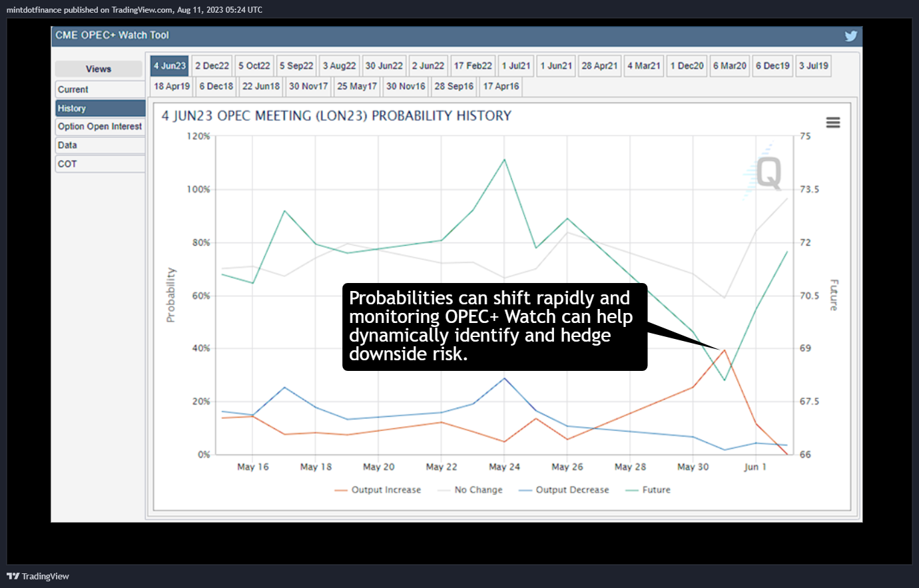The image size is (919, 588).
Task: Click the May 24 x-axis label
Action: point(504,467)
